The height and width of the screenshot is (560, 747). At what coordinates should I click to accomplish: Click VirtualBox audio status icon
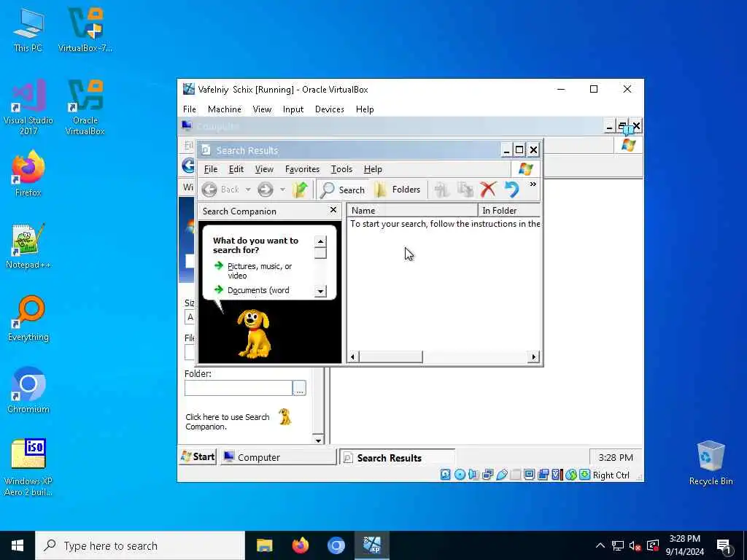point(473,475)
